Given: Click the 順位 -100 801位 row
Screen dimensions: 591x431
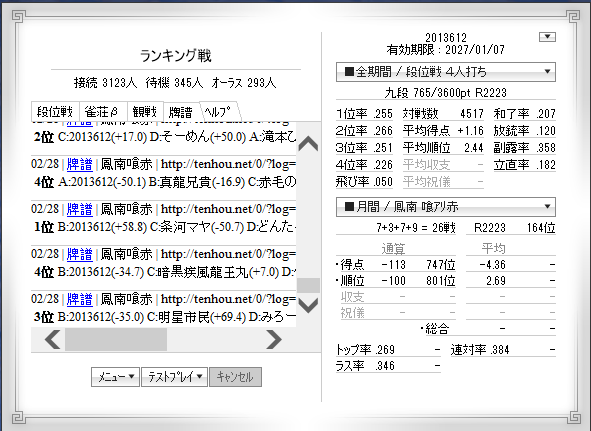Looking at the screenshot, I should click(396, 281).
